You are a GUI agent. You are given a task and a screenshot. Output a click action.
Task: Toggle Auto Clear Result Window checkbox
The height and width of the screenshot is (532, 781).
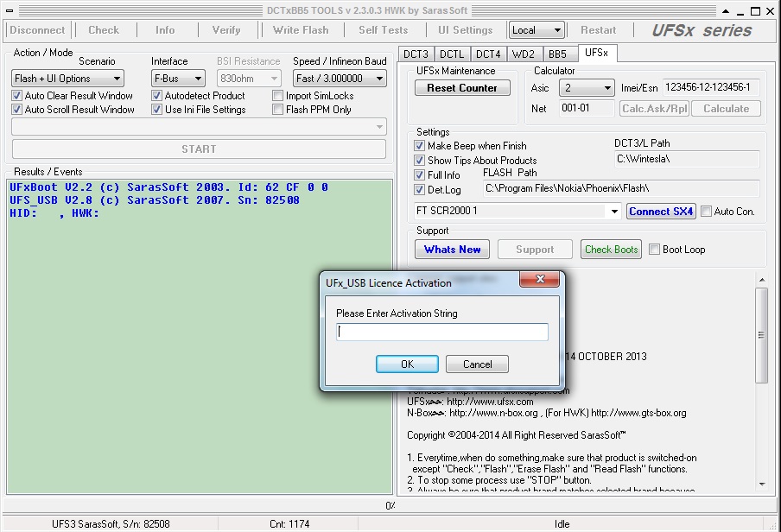(x=17, y=96)
